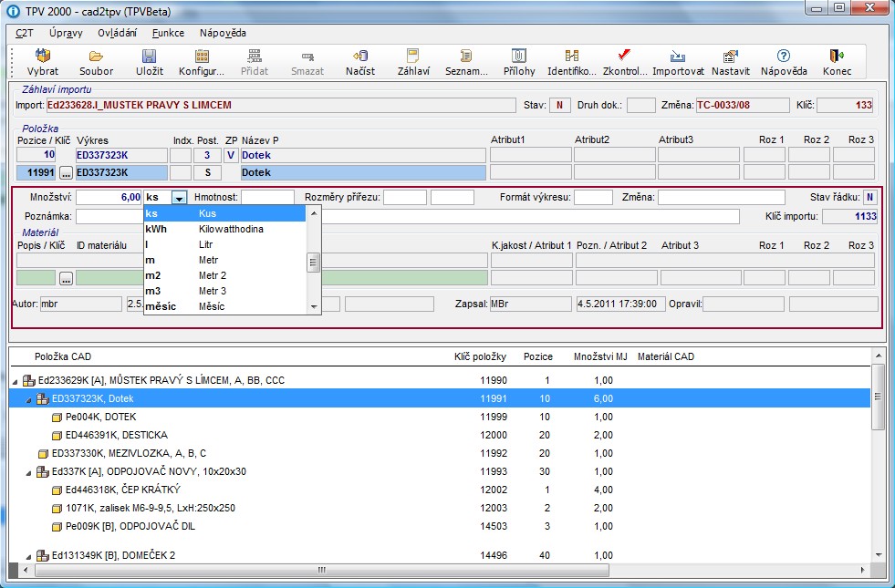Click the Formát výkresu input field
The height and width of the screenshot is (588, 895).
point(593,197)
